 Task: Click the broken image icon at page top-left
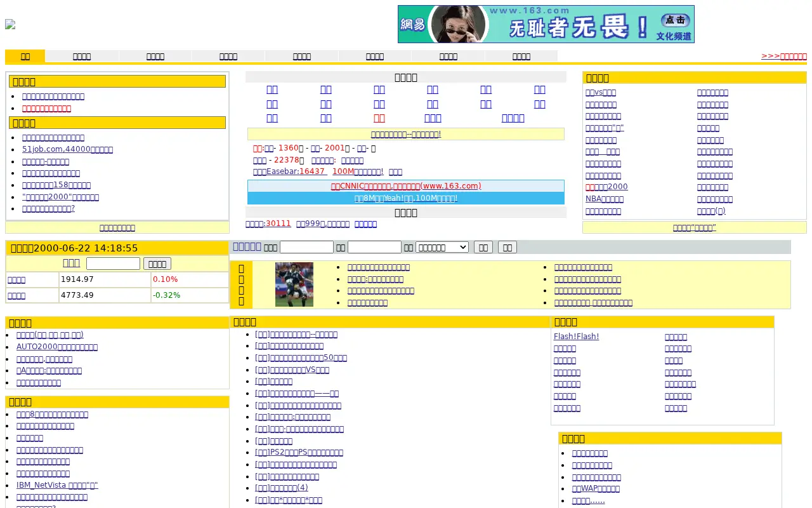click(10, 24)
